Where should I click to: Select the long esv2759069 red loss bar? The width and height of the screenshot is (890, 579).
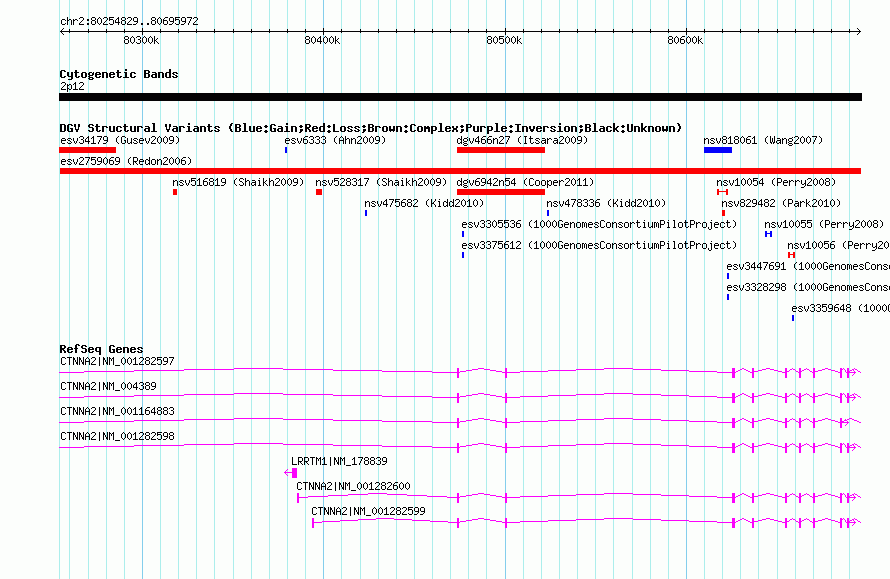click(460, 171)
